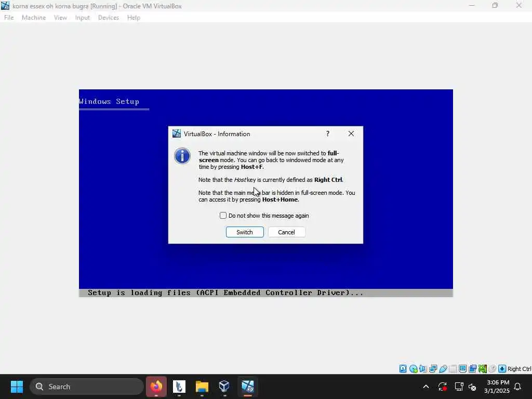Click the USB devices status icon
This screenshot has height=399, width=532.
(x=443, y=369)
